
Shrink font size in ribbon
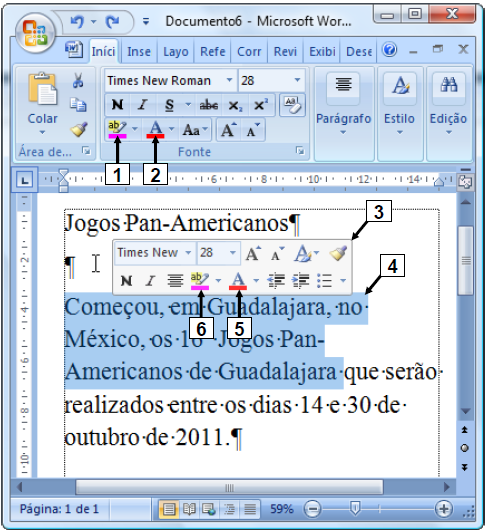(253, 129)
